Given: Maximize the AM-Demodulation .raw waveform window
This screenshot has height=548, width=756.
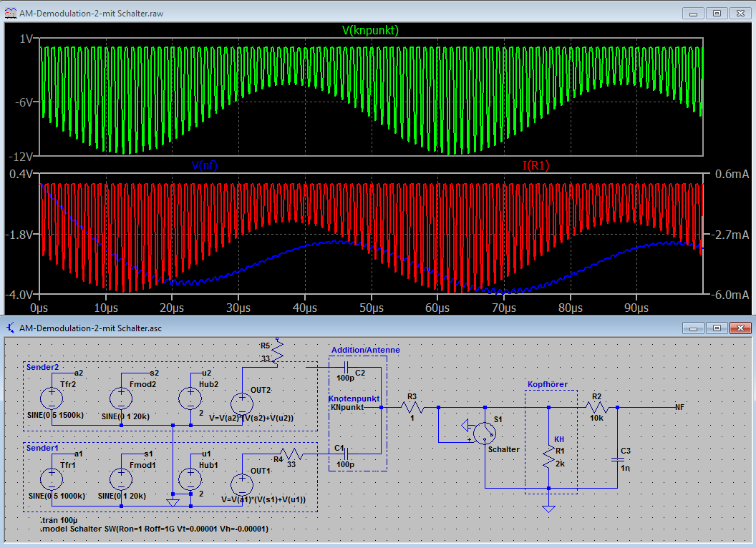Looking at the screenshot, I should click(x=717, y=13).
